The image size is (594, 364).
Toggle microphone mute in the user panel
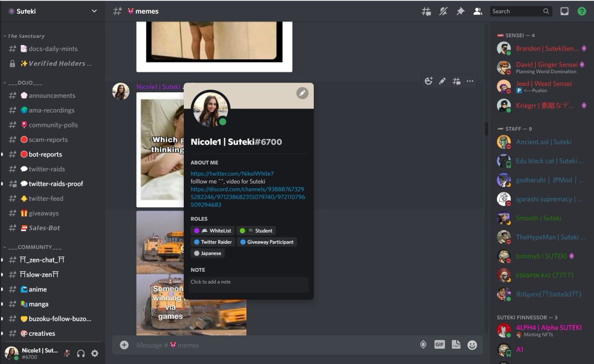point(67,353)
